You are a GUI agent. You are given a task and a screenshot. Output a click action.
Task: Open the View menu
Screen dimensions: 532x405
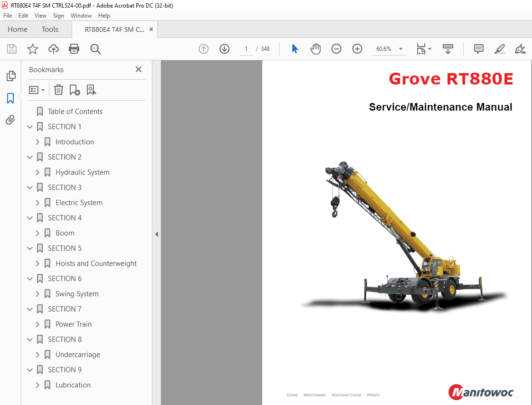pyautogui.click(x=40, y=15)
